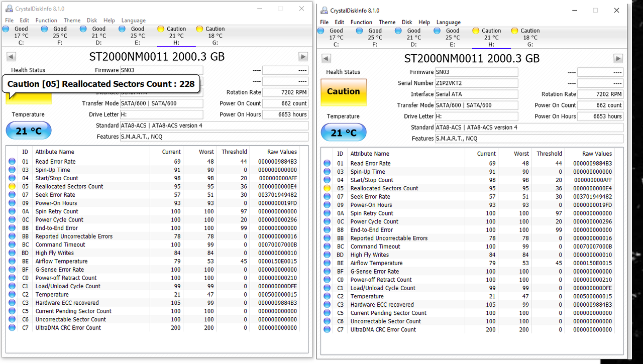
Task: Click Temperature attribute status icon, right window
Action: [x=327, y=296]
